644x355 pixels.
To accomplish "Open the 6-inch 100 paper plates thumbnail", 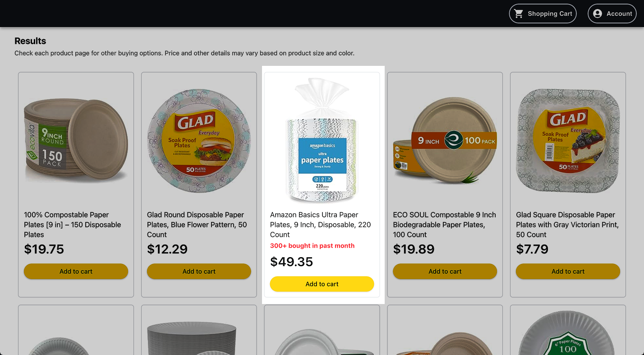I will pyautogui.click(x=568, y=334).
